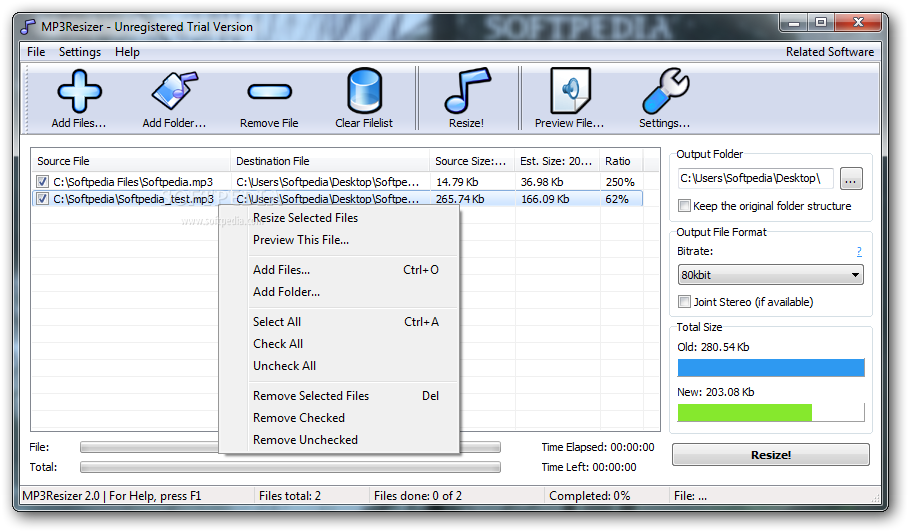Screen dimensions: 909x532
Task: Click the 250% ratio cell
Action: pyautogui.click(x=620, y=182)
